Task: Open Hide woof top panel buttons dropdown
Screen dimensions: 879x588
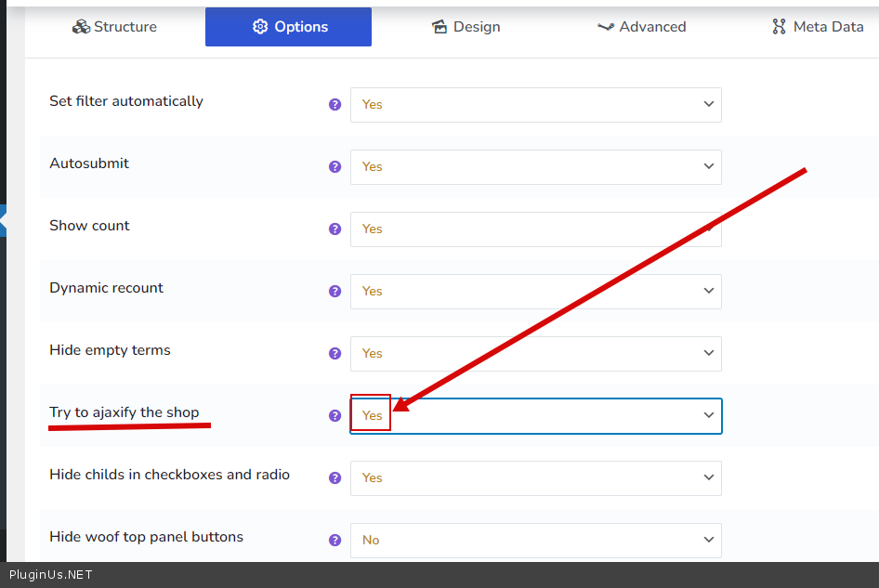Action: tap(535, 541)
